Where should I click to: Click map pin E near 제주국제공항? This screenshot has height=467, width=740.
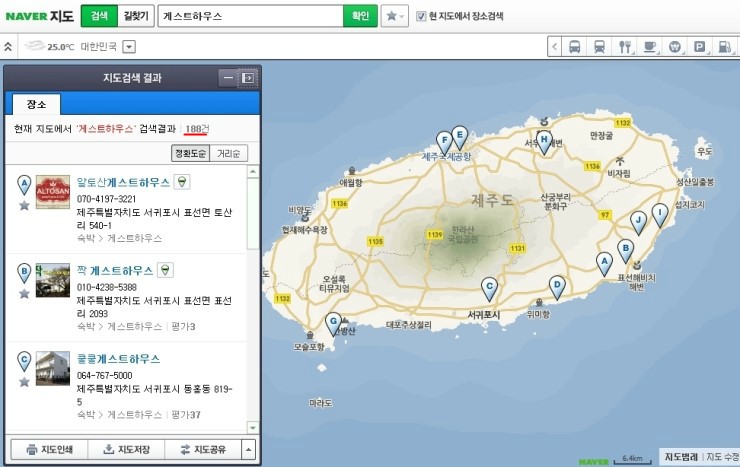[460, 137]
